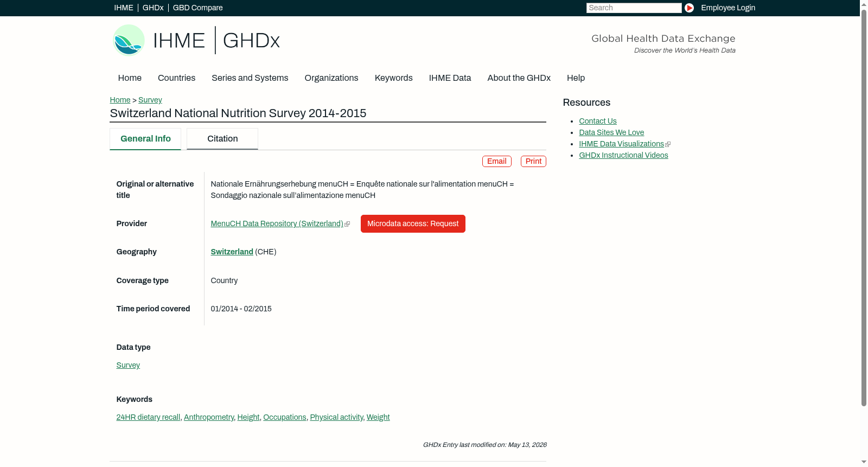Image resolution: width=868 pixels, height=467 pixels.
Task: Open the Anthropometry keyword link
Action: (x=209, y=417)
